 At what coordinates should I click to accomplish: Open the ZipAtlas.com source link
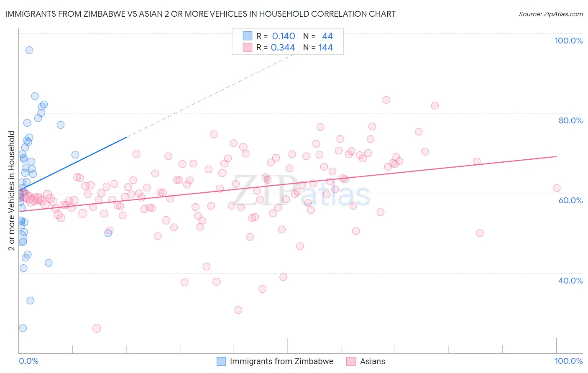click(x=551, y=14)
